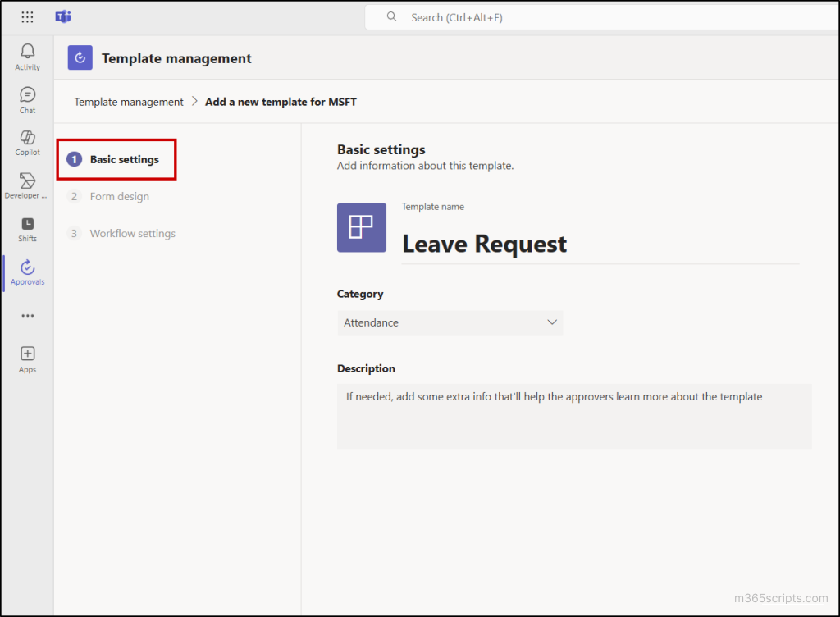The height and width of the screenshot is (617, 840).
Task: Click the Template management breadcrumb link
Action: (129, 102)
